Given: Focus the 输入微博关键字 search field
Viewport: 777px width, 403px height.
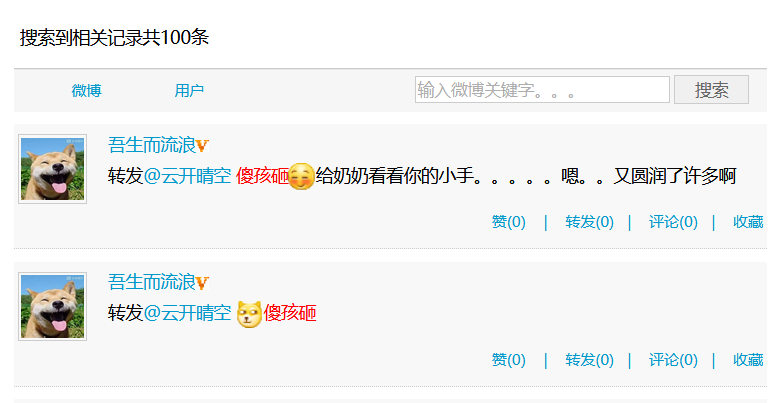Looking at the screenshot, I should (x=542, y=90).
